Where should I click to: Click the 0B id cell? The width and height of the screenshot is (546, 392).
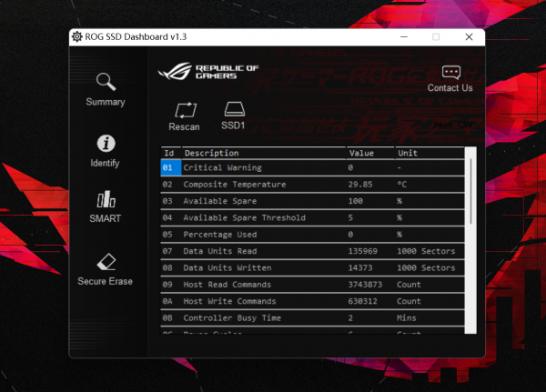pyautogui.click(x=167, y=318)
